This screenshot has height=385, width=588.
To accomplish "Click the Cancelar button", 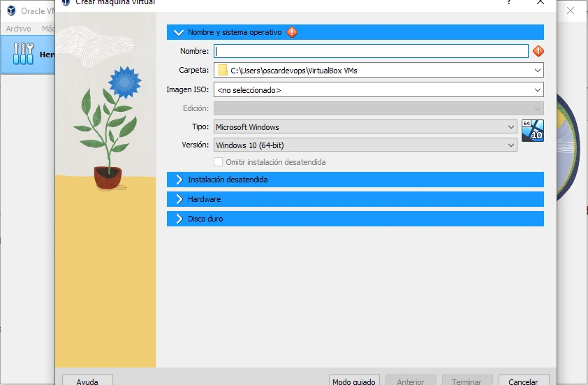I will (524, 381).
